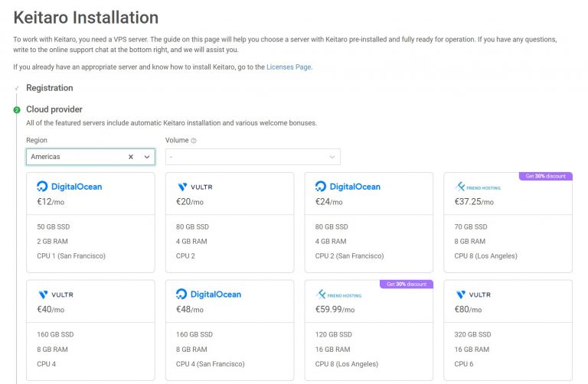Viewport: 588px width, 384px height.
Task: Click Vultr logo on the €40/mo card
Action: [55, 295]
